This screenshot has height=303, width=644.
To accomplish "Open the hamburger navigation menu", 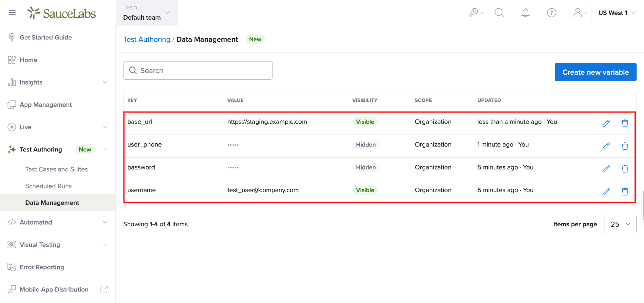I will [x=12, y=13].
